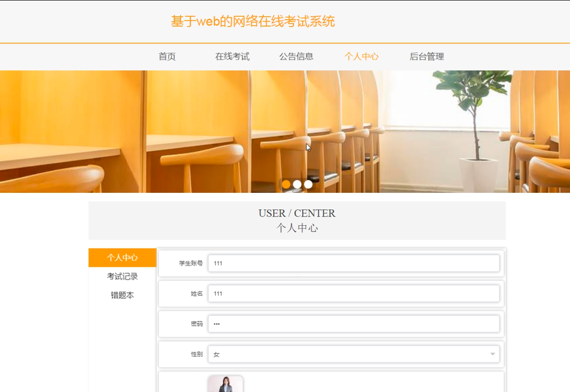Open the 首页 navigation item
This screenshot has height=392, width=570.
click(x=166, y=56)
